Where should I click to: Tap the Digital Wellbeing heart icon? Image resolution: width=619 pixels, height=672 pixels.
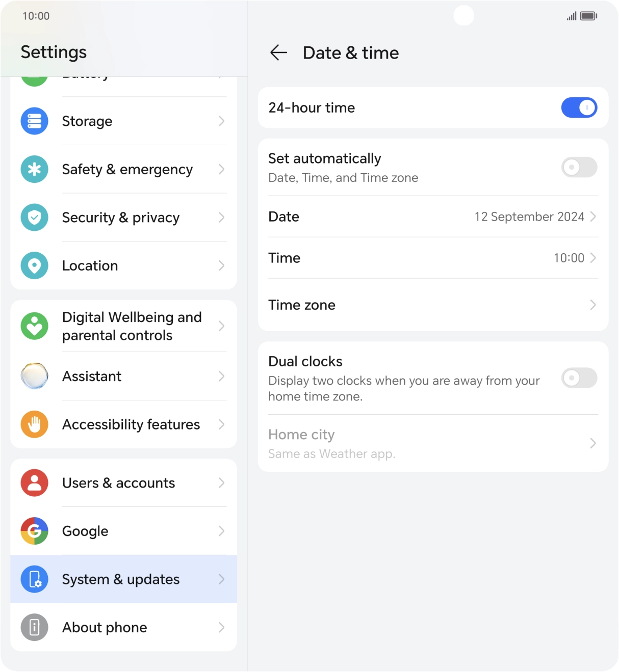tap(34, 326)
